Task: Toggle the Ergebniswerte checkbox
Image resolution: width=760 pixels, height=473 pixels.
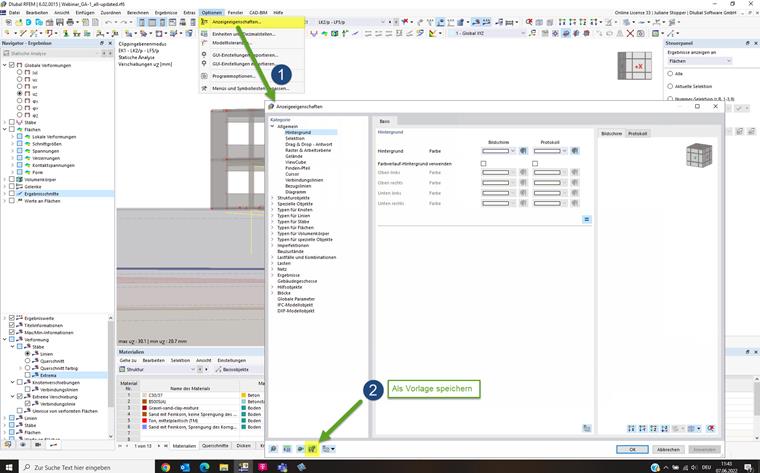Action: tap(12, 318)
